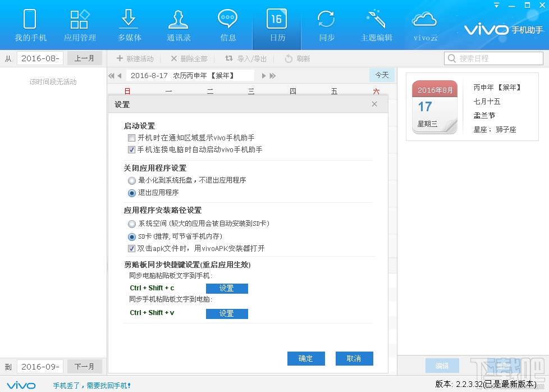The image size is (549, 392).
Task: Uncheck 手机连接电脑时自动启动vivo手机助手
Action: tap(132, 150)
